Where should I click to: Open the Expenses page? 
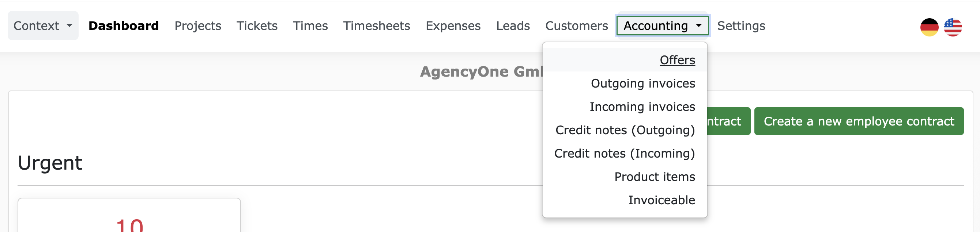pyautogui.click(x=453, y=26)
